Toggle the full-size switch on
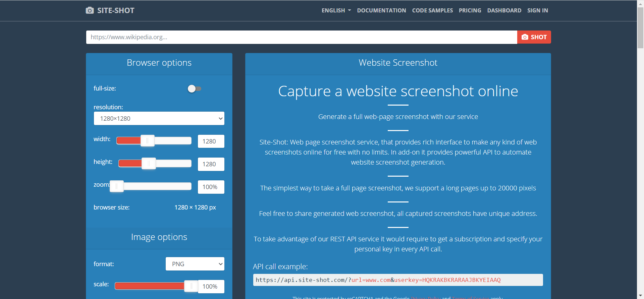The width and height of the screenshot is (644, 299). pos(194,88)
